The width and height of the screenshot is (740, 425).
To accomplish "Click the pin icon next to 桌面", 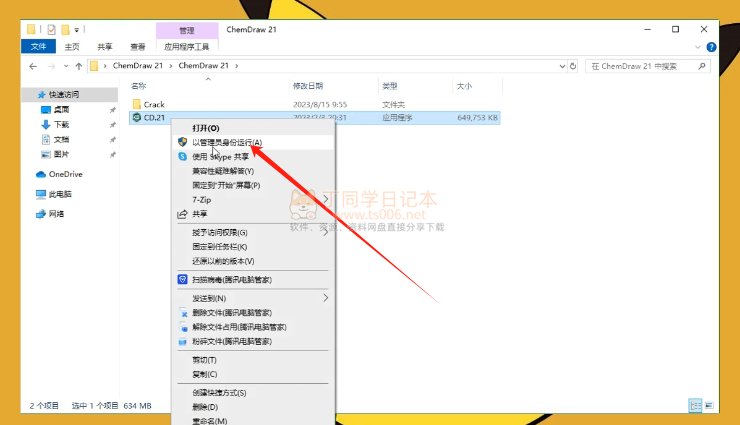I will 113,110.
